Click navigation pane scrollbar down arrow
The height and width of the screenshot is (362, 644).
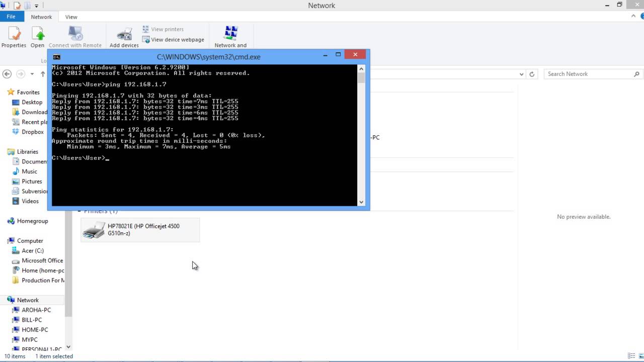pyautogui.click(x=69, y=347)
